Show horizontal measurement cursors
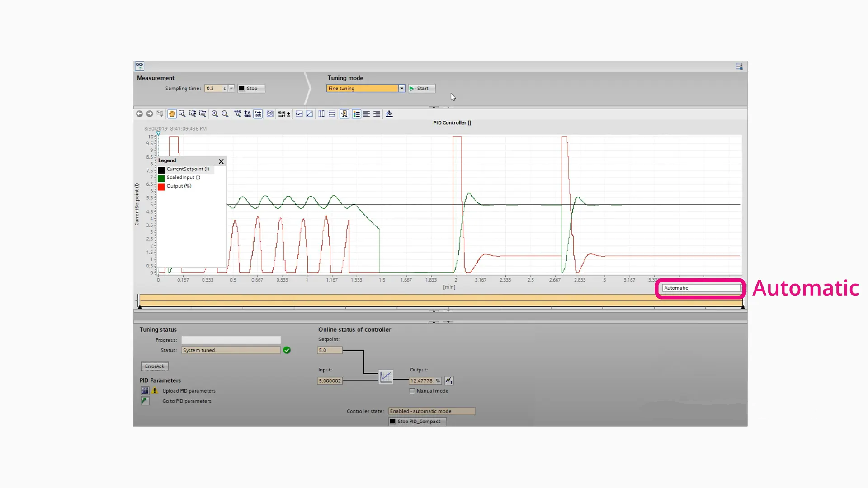This screenshot has height=488, width=868. [x=332, y=114]
